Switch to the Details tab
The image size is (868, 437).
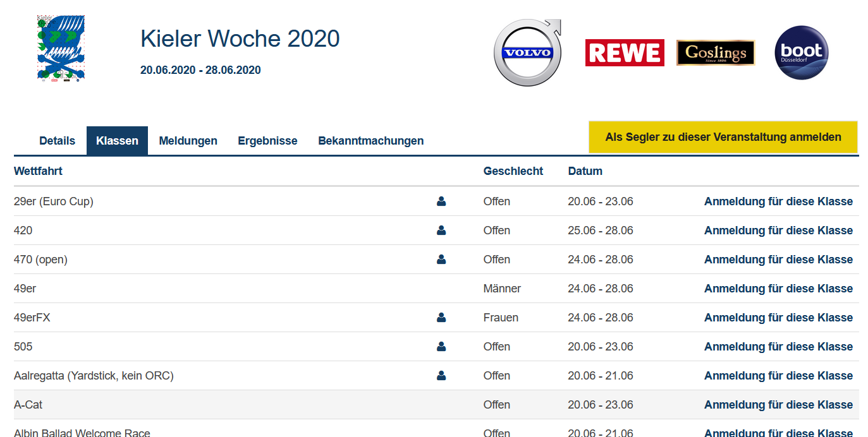click(x=57, y=141)
